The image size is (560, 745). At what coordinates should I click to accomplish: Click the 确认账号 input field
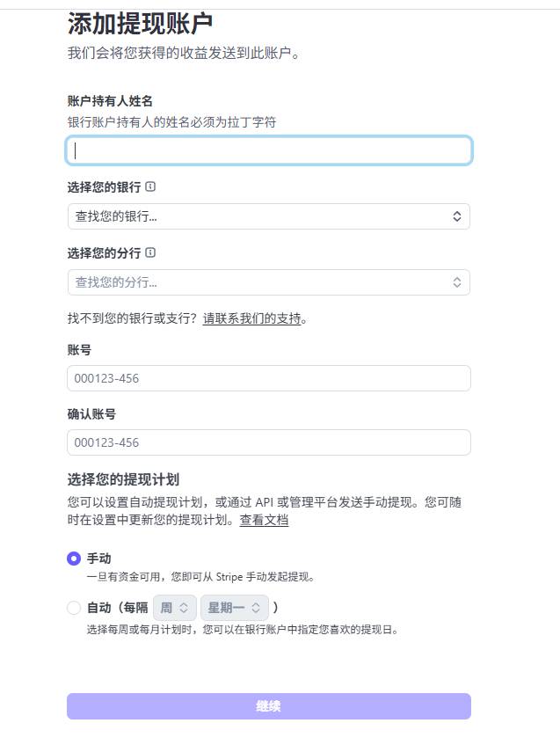[268, 442]
